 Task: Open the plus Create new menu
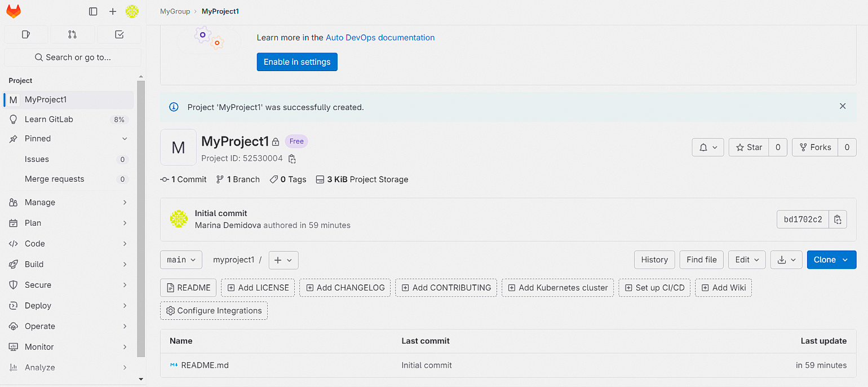point(113,11)
